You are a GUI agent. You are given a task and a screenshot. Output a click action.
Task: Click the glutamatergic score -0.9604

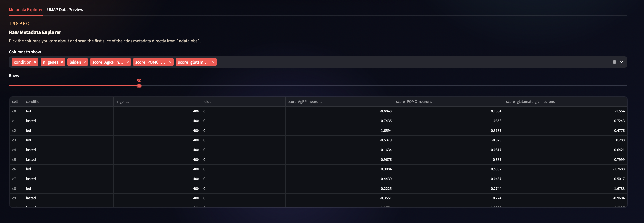pos(566,198)
